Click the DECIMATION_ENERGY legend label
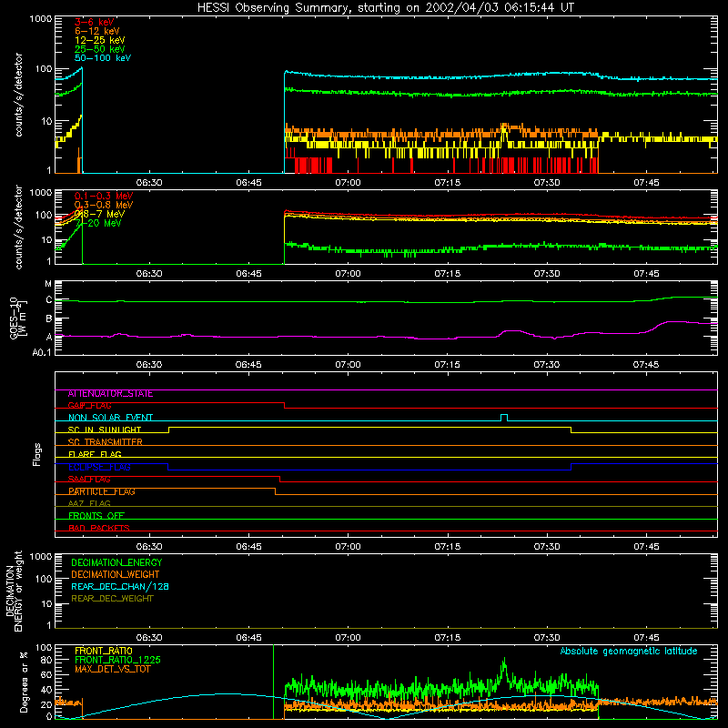The height and width of the screenshot is (728, 728). [116, 562]
